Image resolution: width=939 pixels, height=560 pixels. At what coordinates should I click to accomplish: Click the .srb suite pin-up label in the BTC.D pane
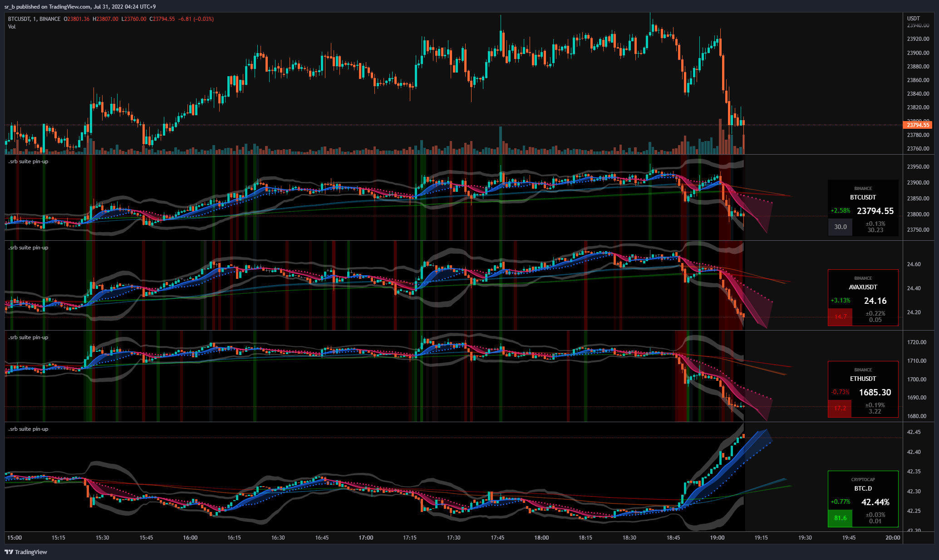(28, 429)
